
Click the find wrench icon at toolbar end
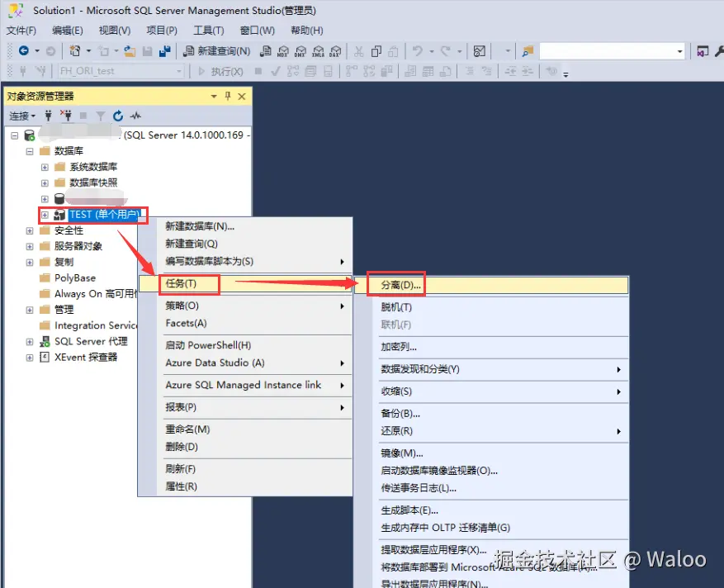coord(718,51)
